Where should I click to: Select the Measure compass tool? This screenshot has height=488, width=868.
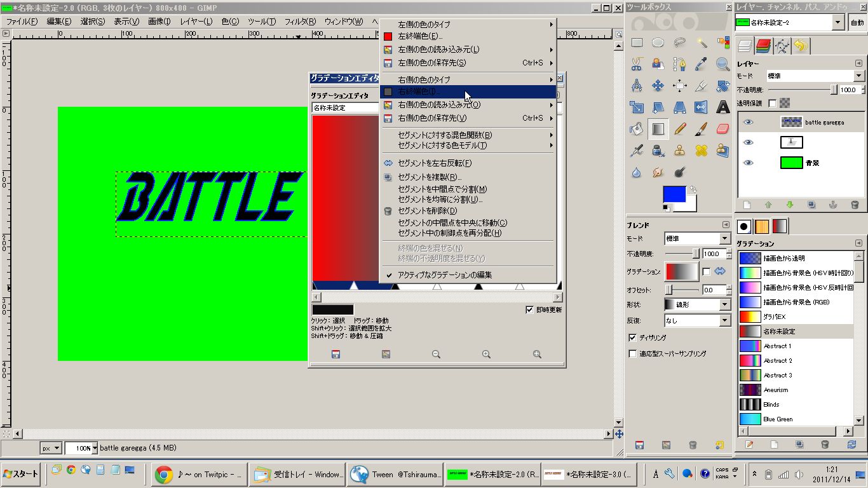tap(637, 86)
